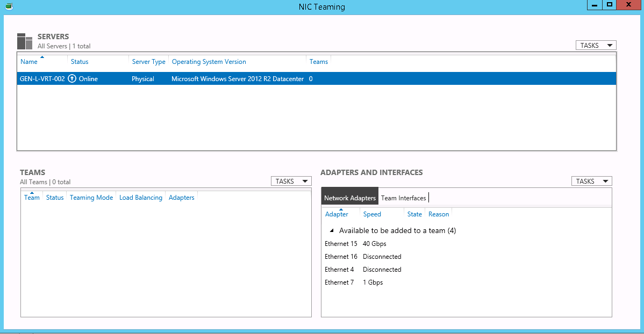Viewport: 644px width, 334px height.
Task: Open the TEAMS TASKS dropdown
Action: pyautogui.click(x=291, y=181)
